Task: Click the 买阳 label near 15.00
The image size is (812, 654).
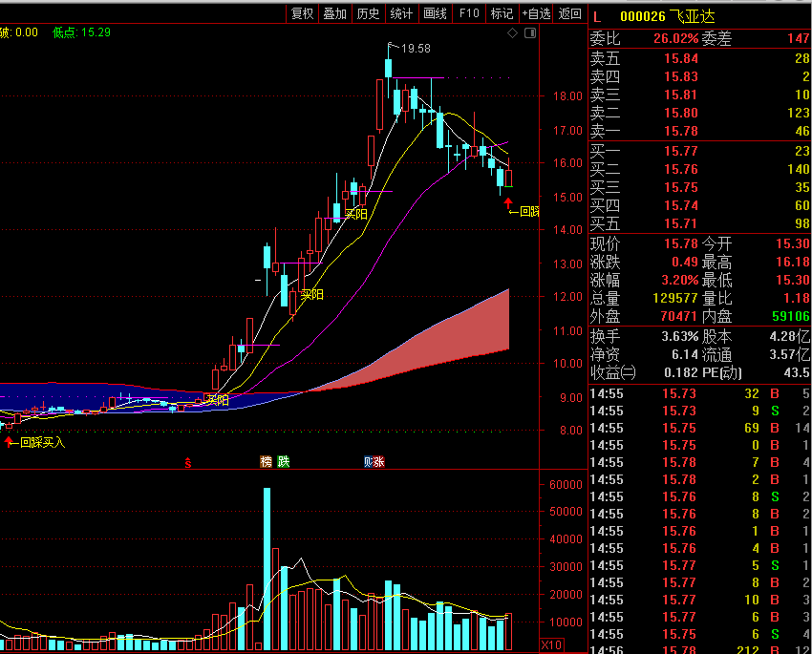Action: (355, 214)
